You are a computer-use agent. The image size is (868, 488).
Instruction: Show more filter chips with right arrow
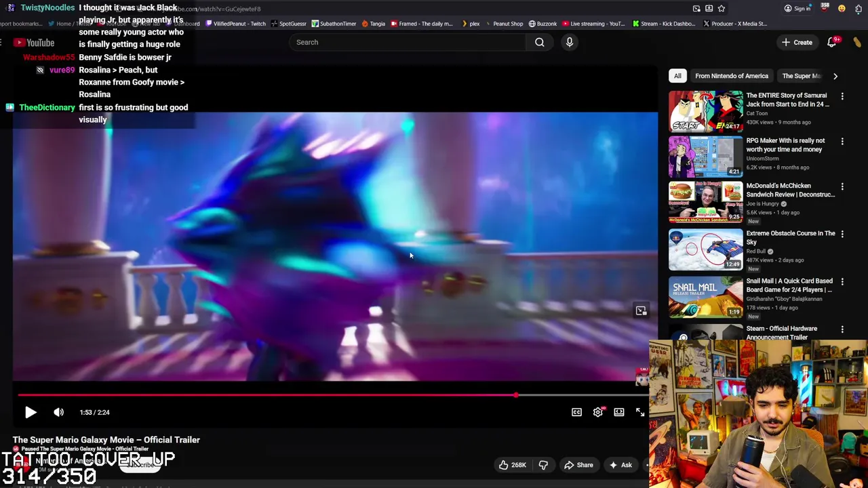tap(835, 76)
